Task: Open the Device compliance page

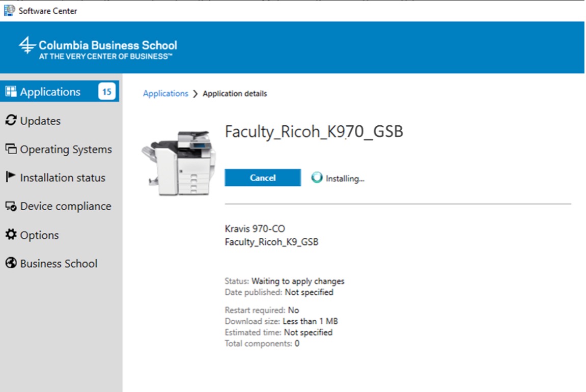Action: coord(66,206)
